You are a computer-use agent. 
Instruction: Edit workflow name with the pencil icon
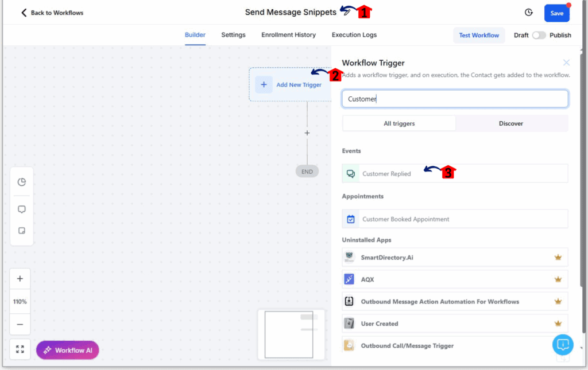pos(346,12)
